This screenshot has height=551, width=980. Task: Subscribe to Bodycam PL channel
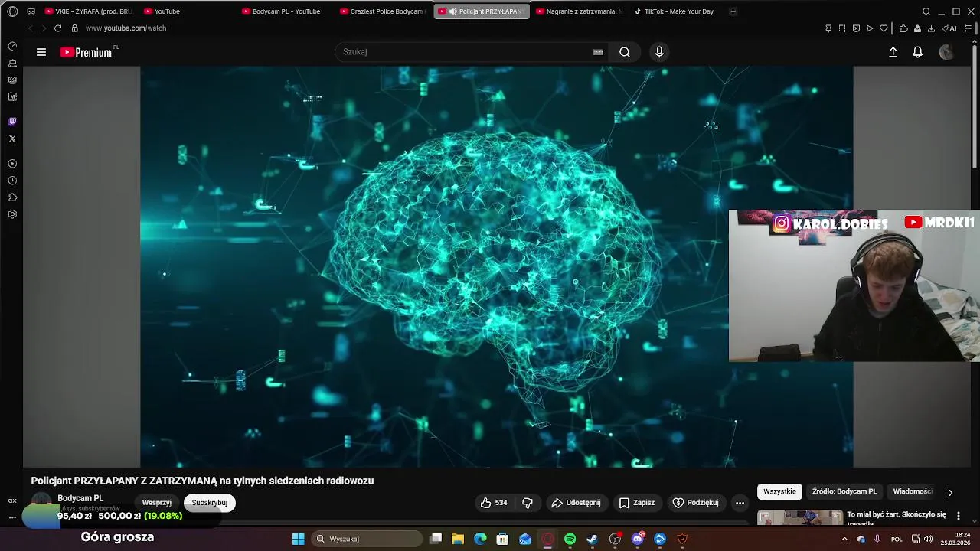click(210, 503)
